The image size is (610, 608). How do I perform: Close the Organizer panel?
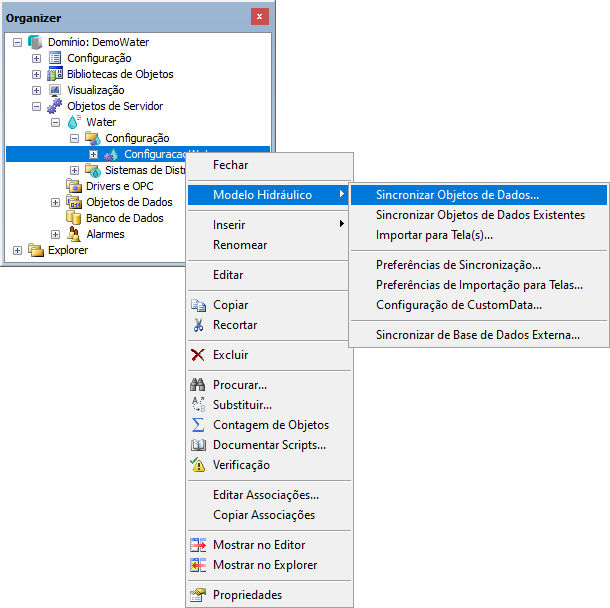(x=259, y=17)
